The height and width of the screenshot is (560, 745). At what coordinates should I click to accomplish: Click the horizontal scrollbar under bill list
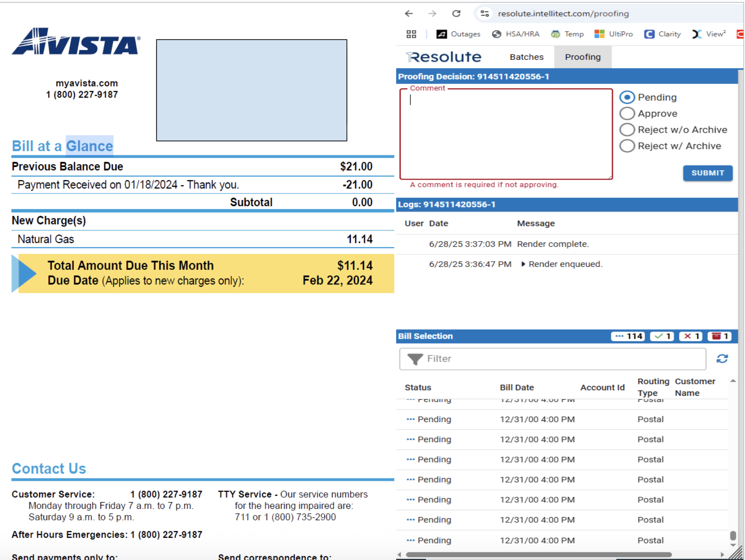pos(539,555)
